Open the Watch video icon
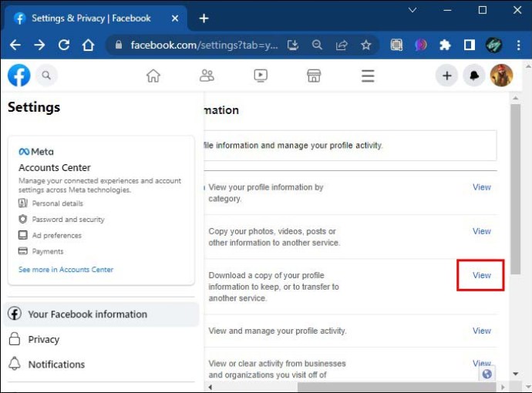The image size is (532, 393). 261,75
